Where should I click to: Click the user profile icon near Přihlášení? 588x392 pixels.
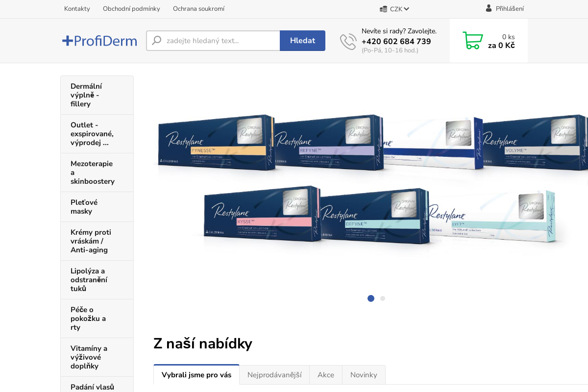(x=489, y=8)
